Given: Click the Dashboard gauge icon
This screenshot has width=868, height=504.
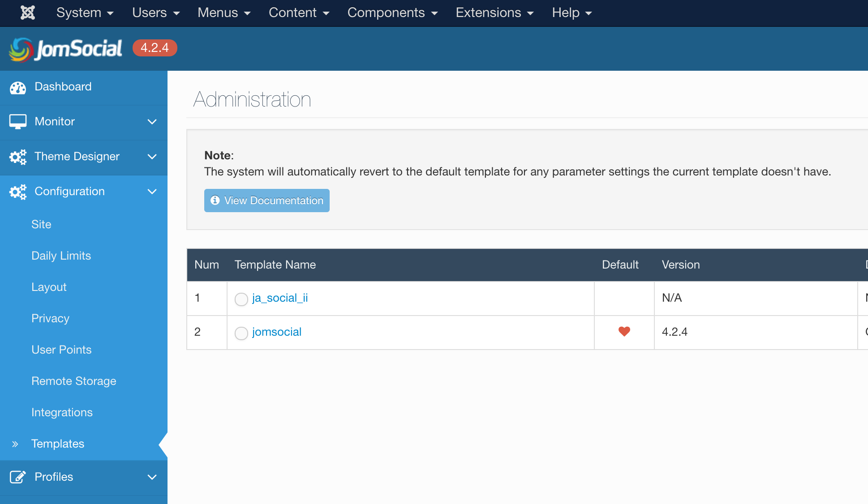Looking at the screenshot, I should (x=18, y=87).
